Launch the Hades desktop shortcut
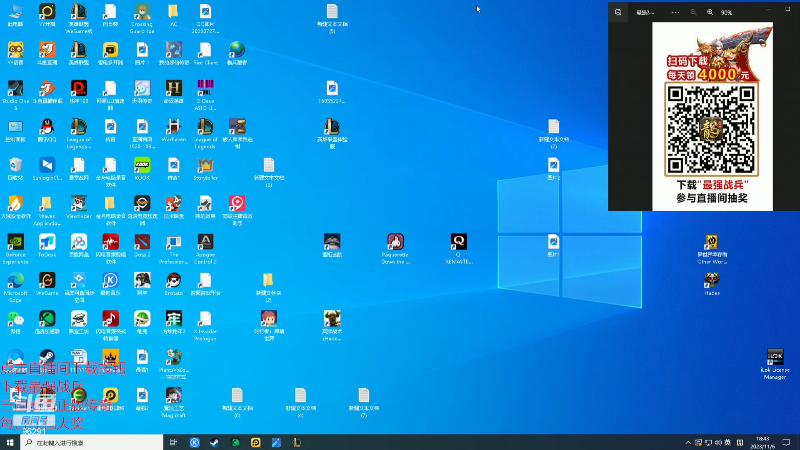The height and width of the screenshot is (450, 800). tap(712, 284)
